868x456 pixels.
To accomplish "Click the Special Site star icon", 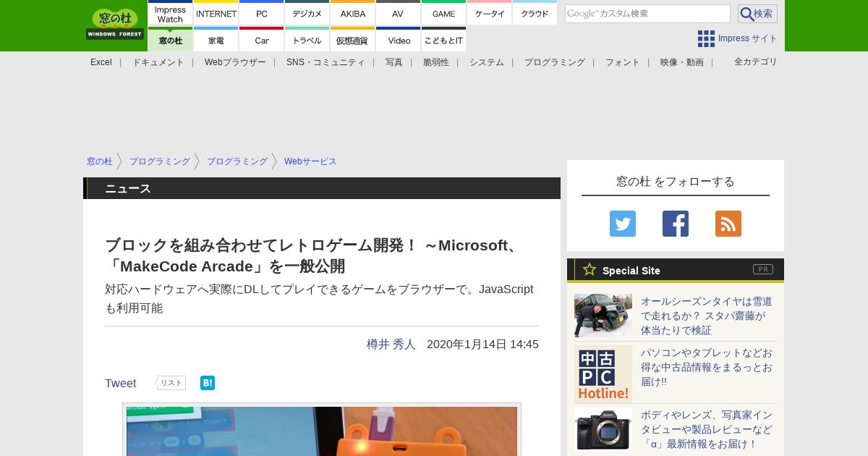I will 590,269.
